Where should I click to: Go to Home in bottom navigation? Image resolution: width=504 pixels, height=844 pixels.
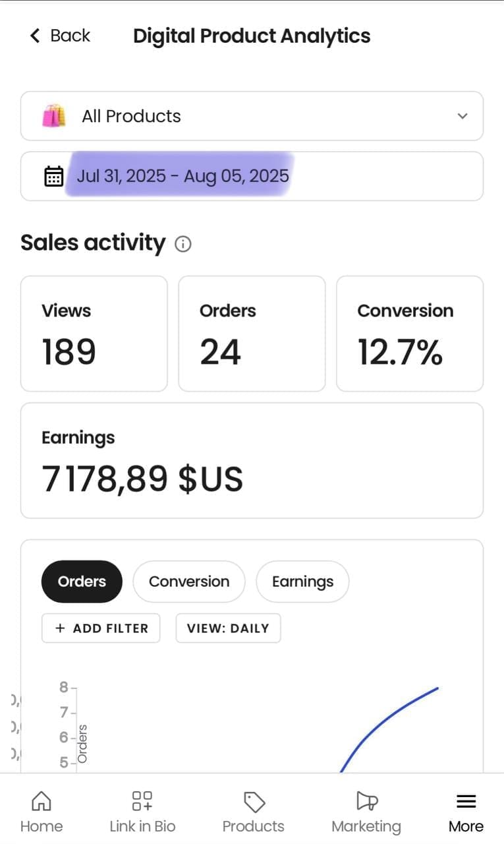click(42, 812)
